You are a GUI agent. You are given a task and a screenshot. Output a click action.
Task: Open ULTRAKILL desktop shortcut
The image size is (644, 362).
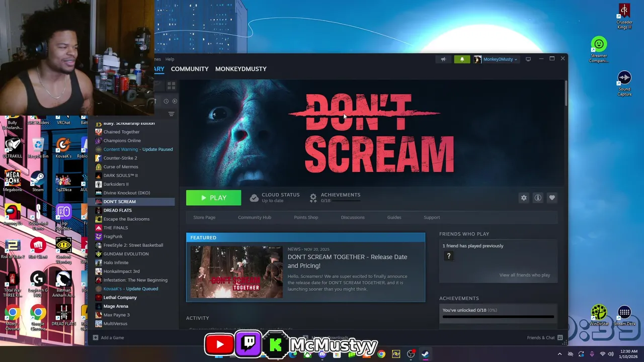tap(13, 148)
